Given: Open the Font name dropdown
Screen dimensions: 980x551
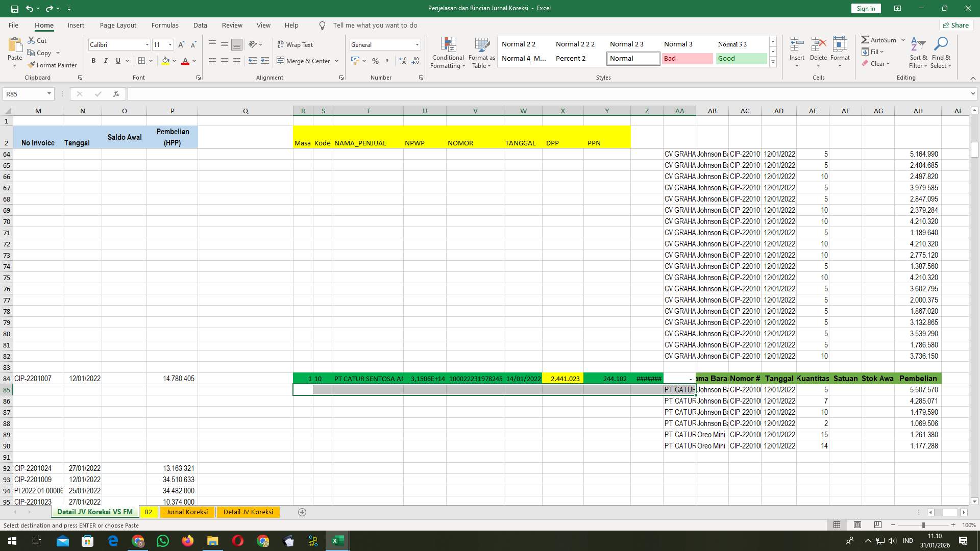Looking at the screenshot, I should click(147, 44).
